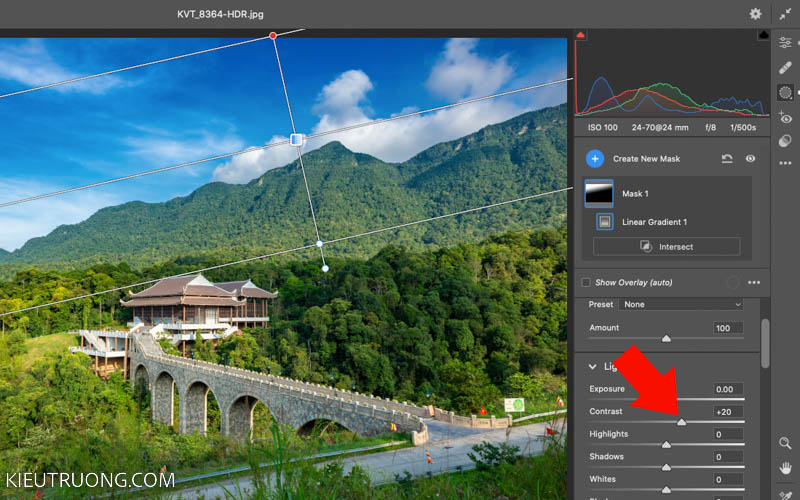Image resolution: width=800 pixels, height=500 pixels.
Task: Click the Highlights slider handle
Action: click(x=666, y=445)
